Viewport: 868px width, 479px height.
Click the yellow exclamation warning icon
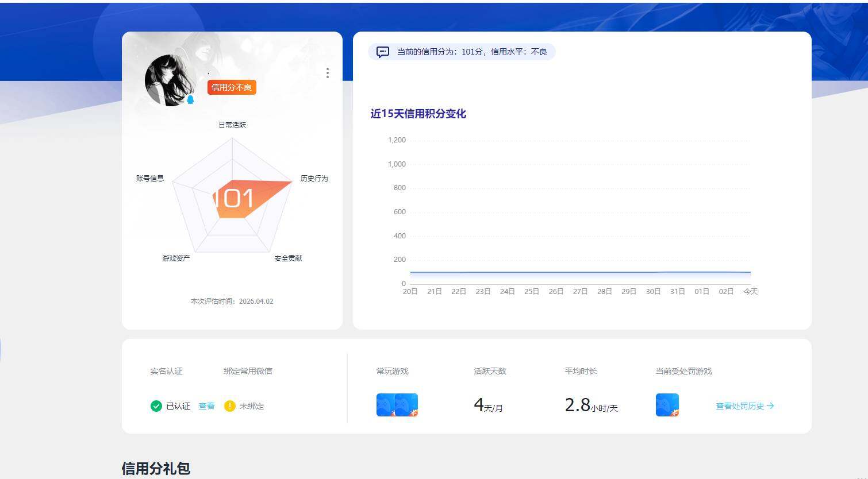pyautogui.click(x=230, y=406)
